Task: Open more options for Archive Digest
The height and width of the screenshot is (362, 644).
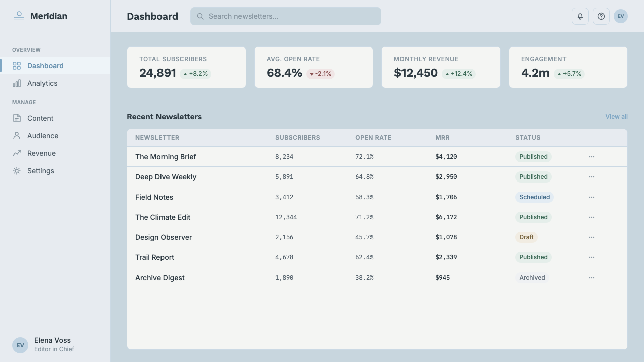Action: (592, 278)
